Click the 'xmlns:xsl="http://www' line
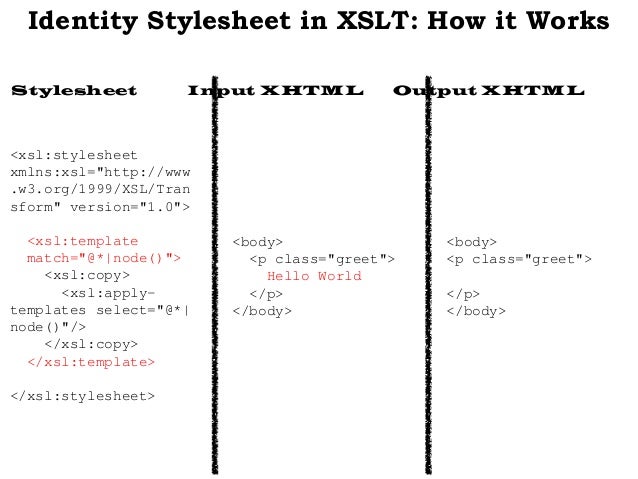This screenshot has width=638, height=479. [100, 172]
